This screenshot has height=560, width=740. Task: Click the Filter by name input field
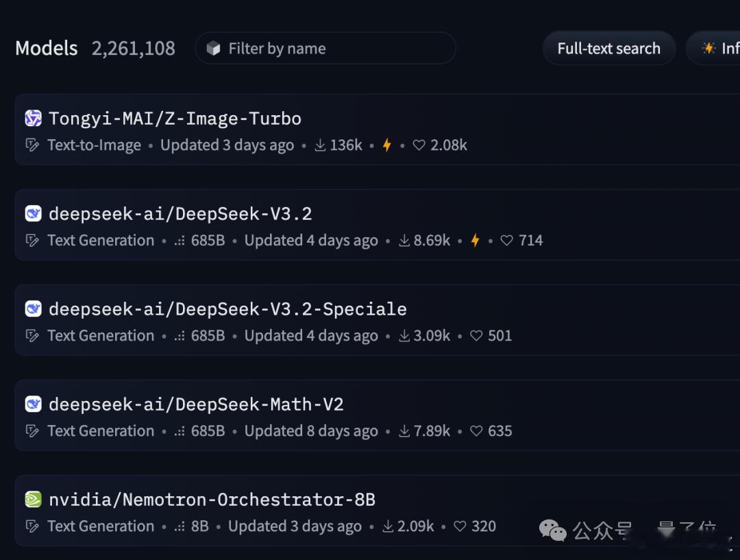(x=325, y=48)
